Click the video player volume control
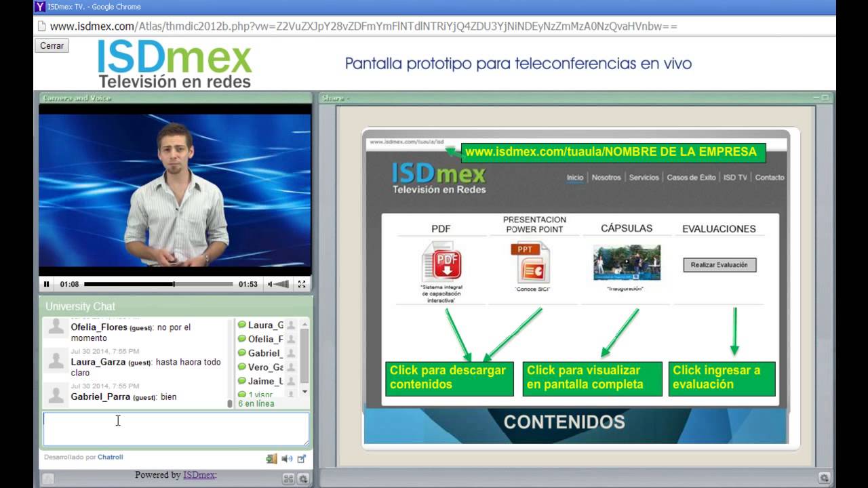Screen dimensions: 868x488 pyautogui.click(x=278, y=285)
